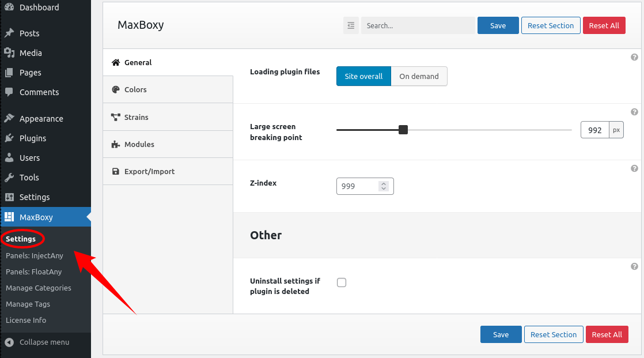Click the Collapse menu arrow icon
644x358 pixels.
pyautogui.click(x=9, y=342)
